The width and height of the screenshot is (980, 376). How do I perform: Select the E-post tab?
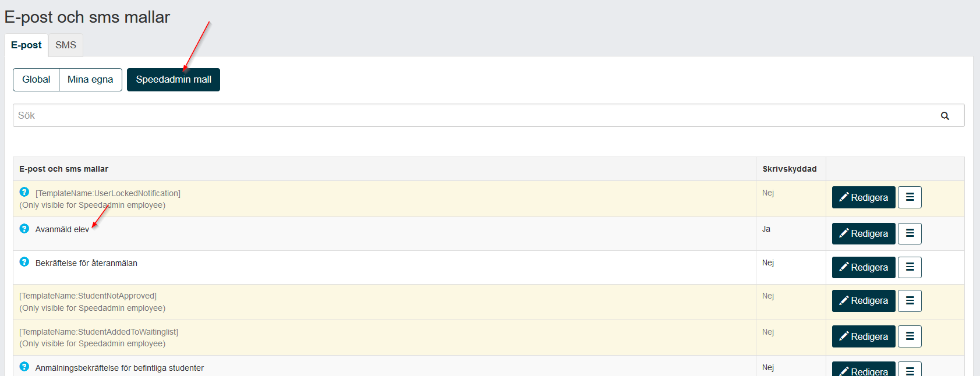click(26, 45)
